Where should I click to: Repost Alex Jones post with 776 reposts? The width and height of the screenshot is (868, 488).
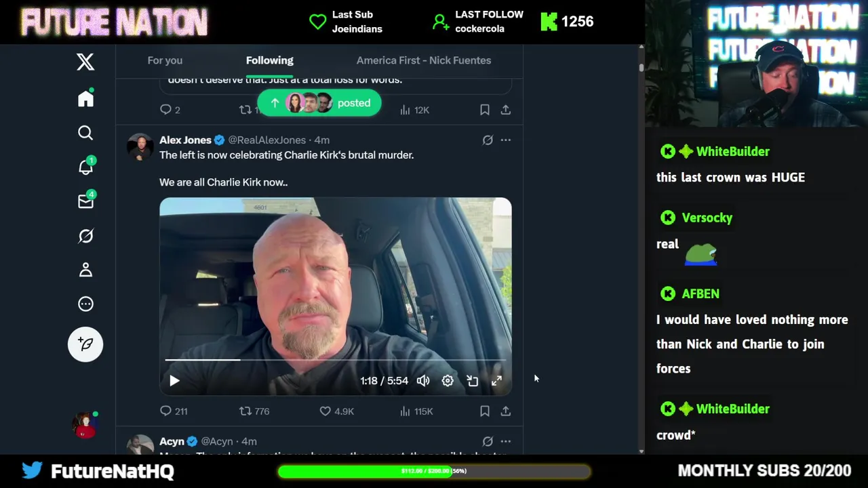tap(254, 411)
